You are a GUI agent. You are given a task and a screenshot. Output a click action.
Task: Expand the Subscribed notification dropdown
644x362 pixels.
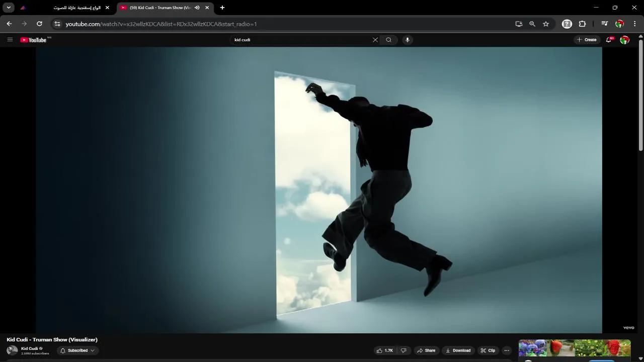click(77, 350)
